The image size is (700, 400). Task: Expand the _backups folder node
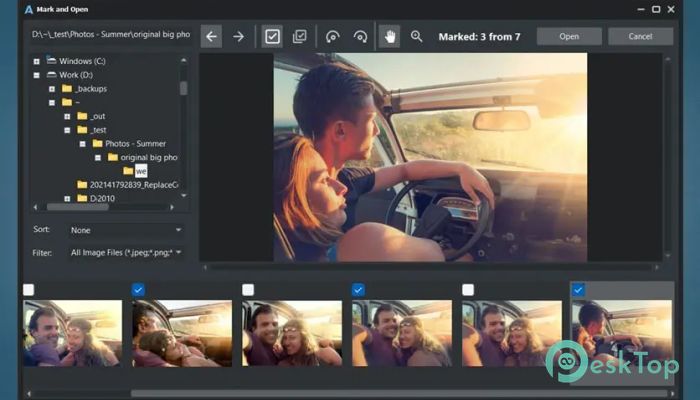coord(52,89)
